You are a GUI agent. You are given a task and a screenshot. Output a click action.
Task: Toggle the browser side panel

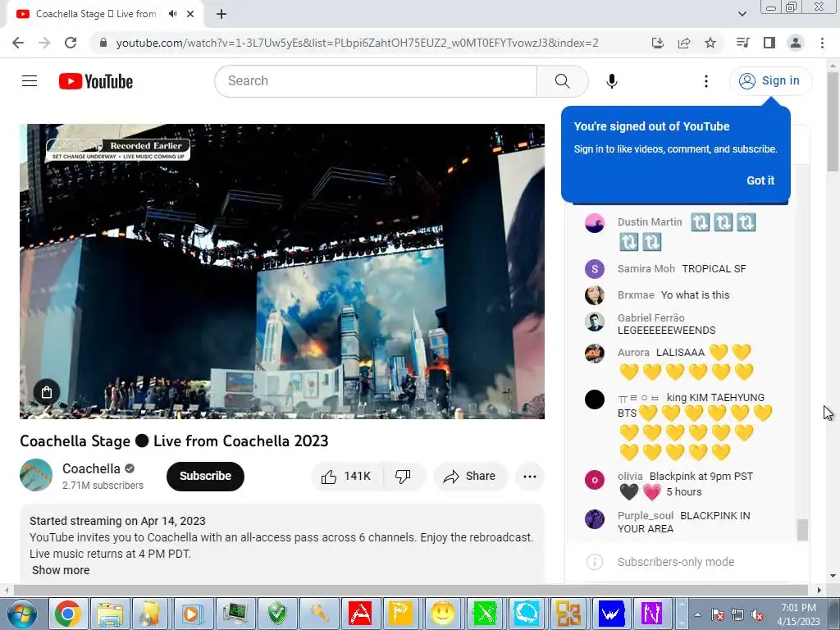pos(769,43)
